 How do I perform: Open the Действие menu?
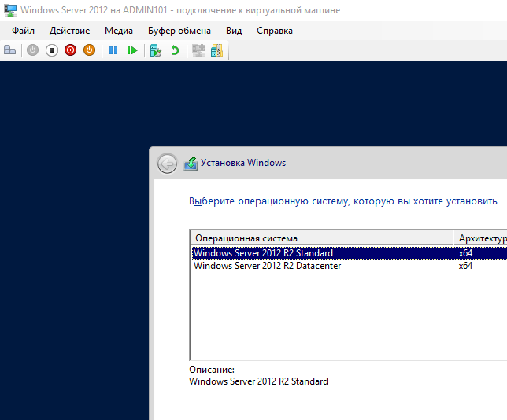point(69,31)
